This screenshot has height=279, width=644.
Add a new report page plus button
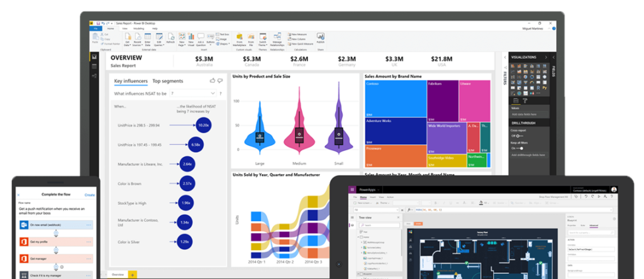(133, 275)
